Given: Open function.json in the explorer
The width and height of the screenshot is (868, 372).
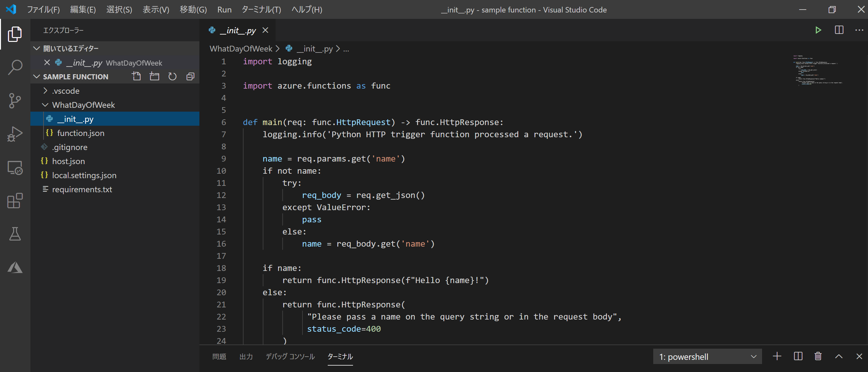Looking at the screenshot, I should tap(81, 133).
